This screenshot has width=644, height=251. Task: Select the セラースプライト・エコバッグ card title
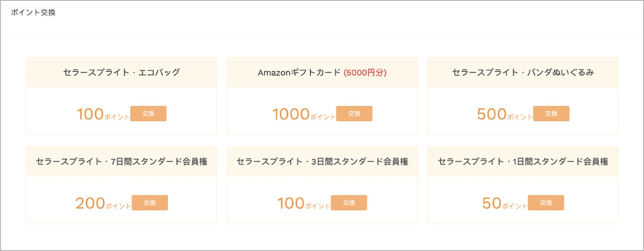coord(122,72)
